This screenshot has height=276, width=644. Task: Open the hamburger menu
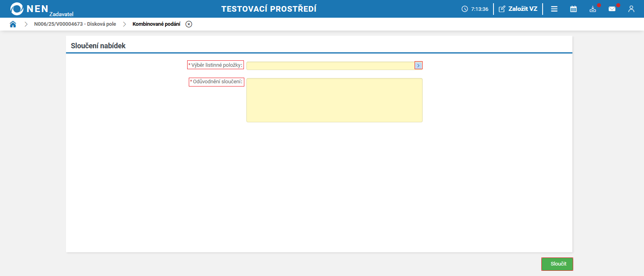pos(554,9)
